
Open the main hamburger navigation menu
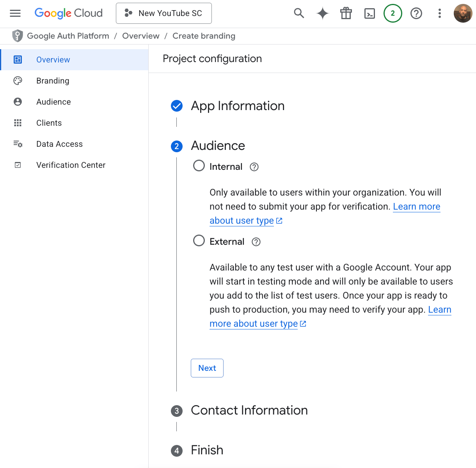pyautogui.click(x=15, y=13)
